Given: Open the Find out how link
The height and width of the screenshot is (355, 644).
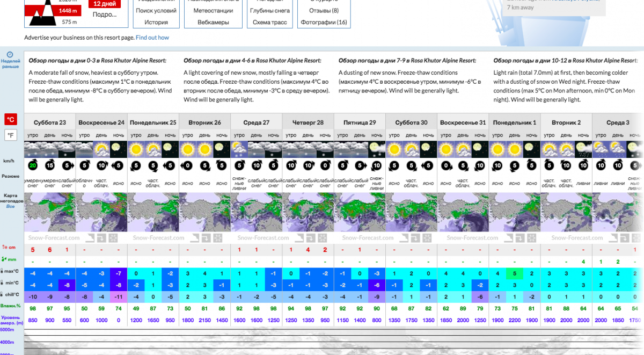Looking at the screenshot, I should (152, 38).
